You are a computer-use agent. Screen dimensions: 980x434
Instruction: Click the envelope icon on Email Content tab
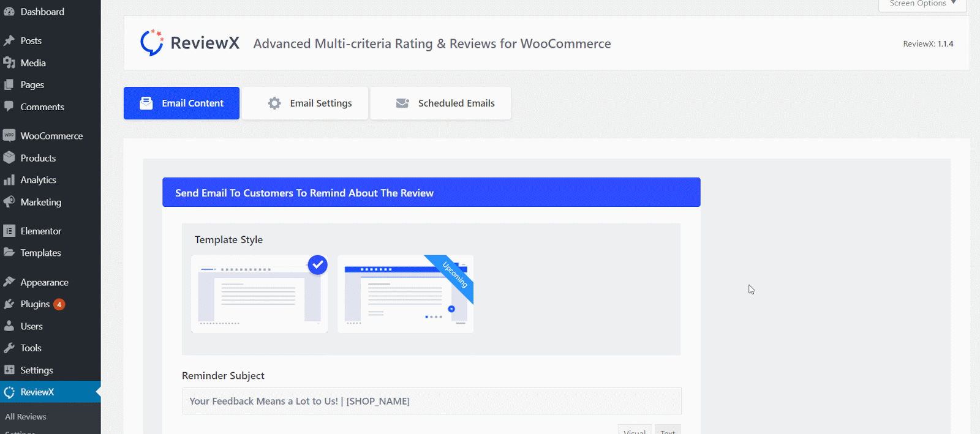(146, 103)
